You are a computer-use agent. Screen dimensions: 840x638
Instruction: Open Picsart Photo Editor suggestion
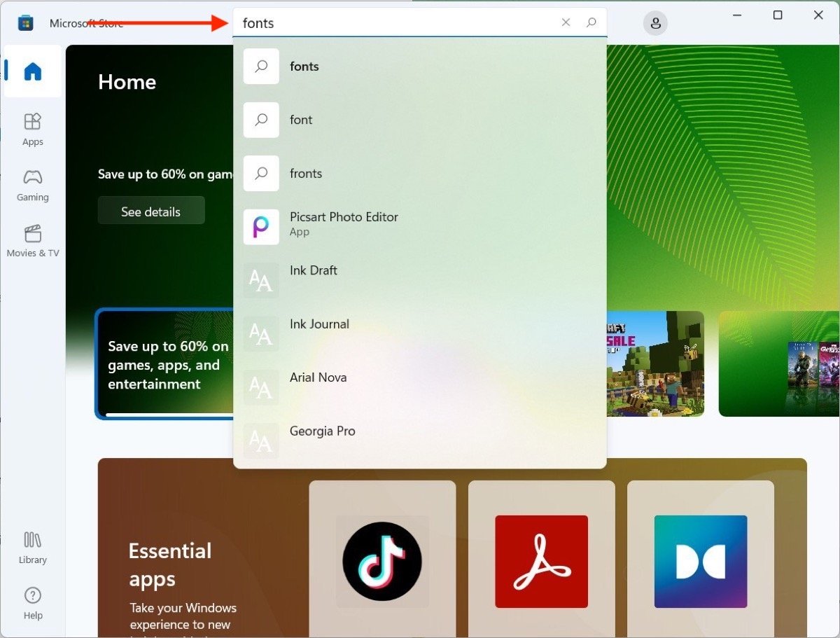(419, 227)
